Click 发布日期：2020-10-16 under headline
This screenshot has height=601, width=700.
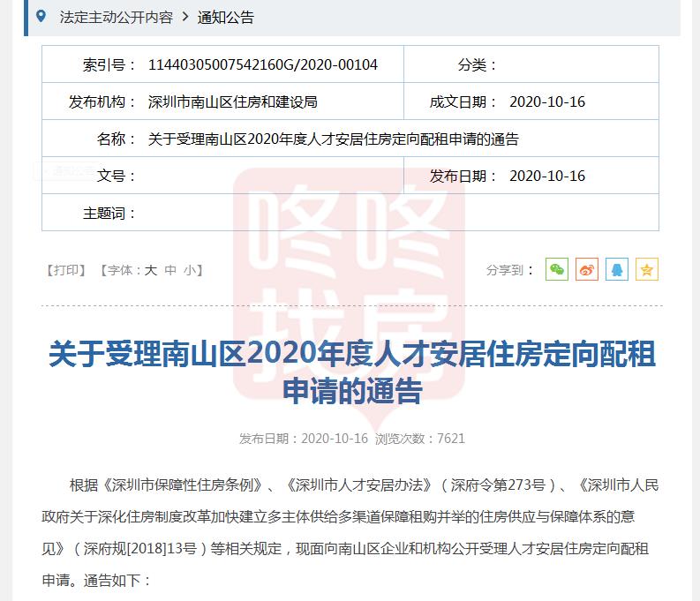(303, 438)
